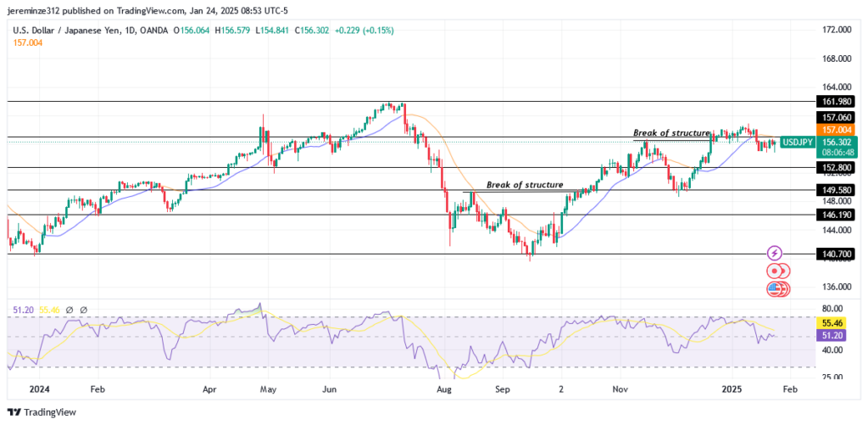Click the "May" time axis label
Image resolution: width=868 pixels, height=425 pixels.
click(x=267, y=389)
